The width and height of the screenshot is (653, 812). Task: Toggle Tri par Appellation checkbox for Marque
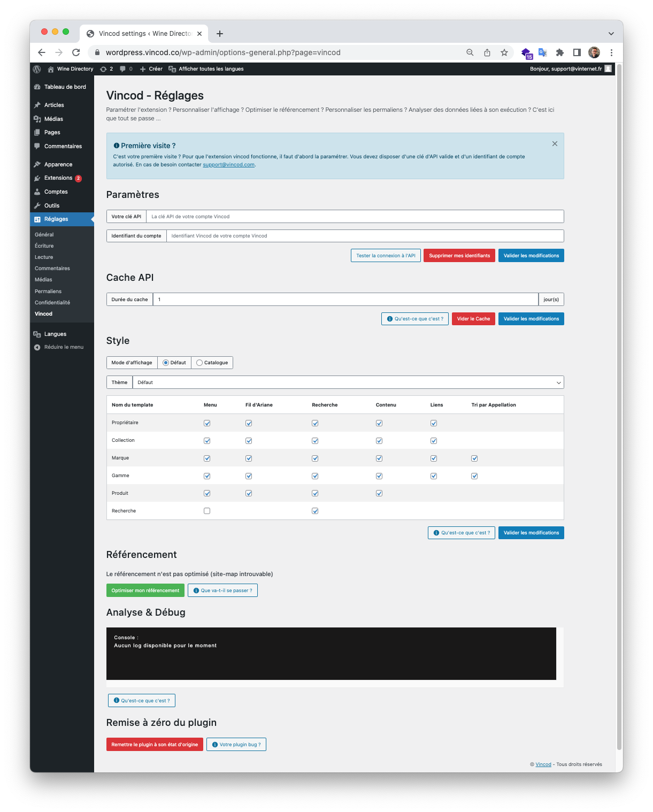click(x=474, y=458)
